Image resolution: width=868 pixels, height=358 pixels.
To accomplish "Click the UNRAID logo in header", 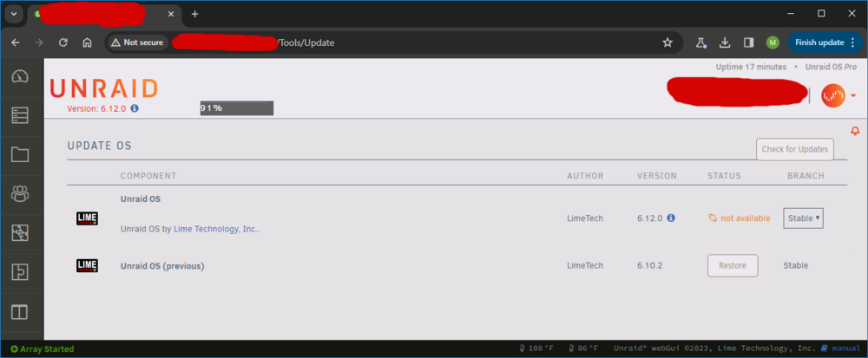I will (x=103, y=89).
